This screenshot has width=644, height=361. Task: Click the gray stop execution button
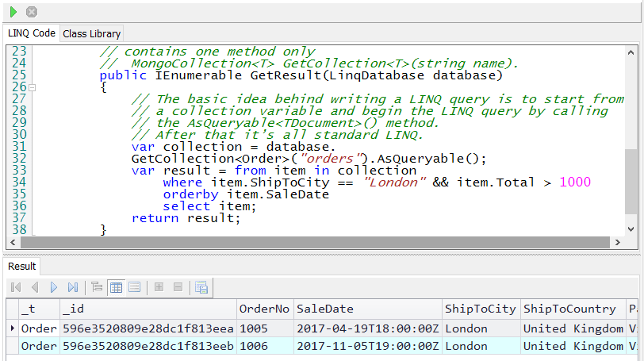click(x=32, y=12)
